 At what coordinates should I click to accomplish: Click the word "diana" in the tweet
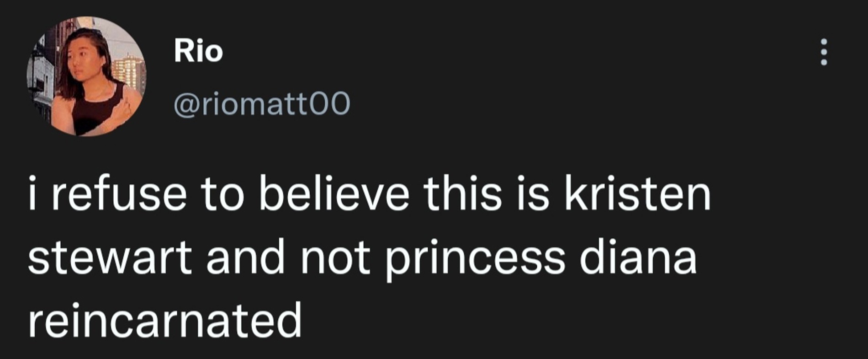pos(638,257)
